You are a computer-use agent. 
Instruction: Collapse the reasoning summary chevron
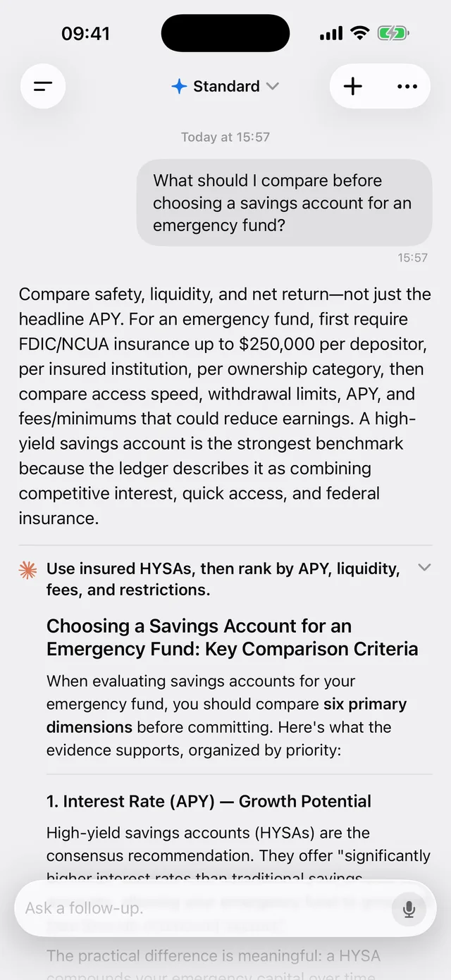(424, 568)
